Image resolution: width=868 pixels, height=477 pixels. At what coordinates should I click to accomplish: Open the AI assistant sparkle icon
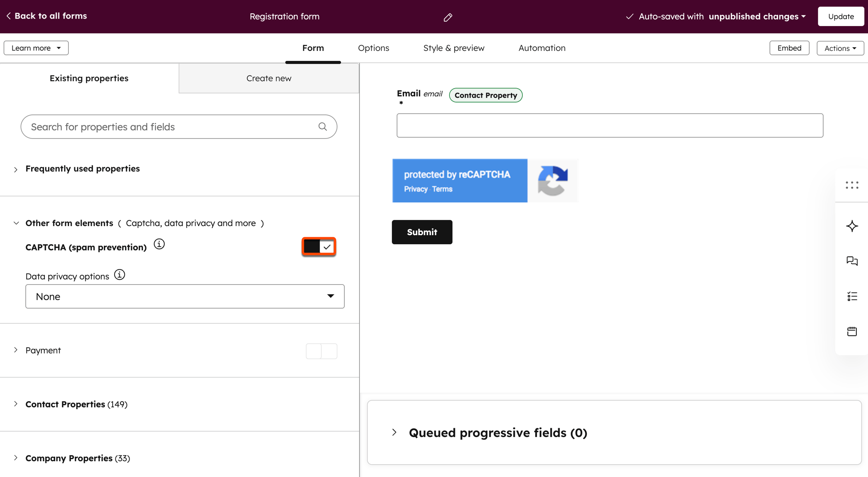coord(852,226)
